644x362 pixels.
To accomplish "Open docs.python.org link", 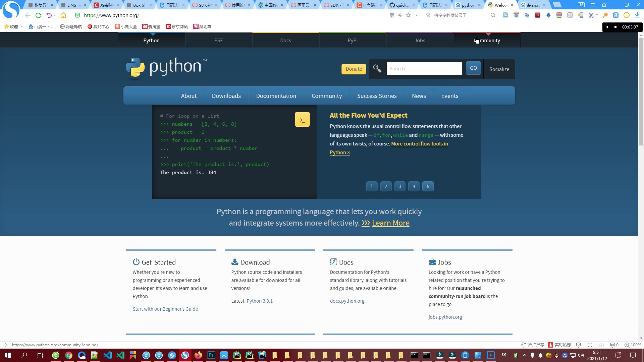I will point(347,301).
